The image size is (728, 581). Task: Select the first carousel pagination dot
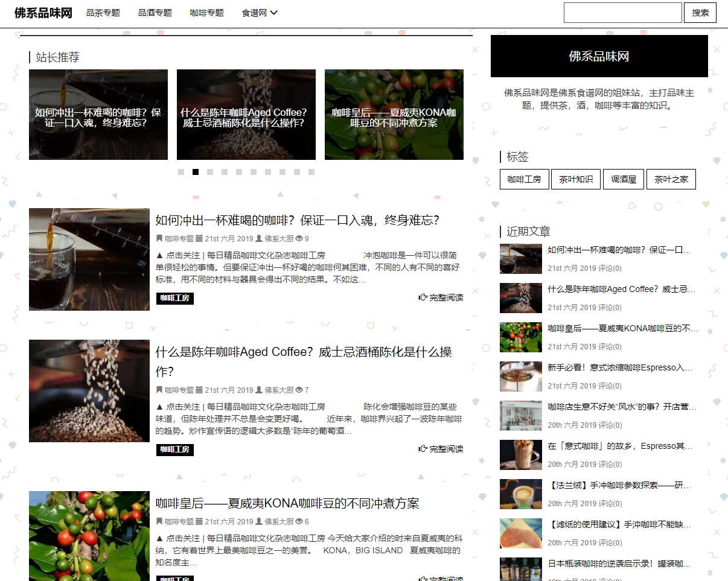(181, 172)
